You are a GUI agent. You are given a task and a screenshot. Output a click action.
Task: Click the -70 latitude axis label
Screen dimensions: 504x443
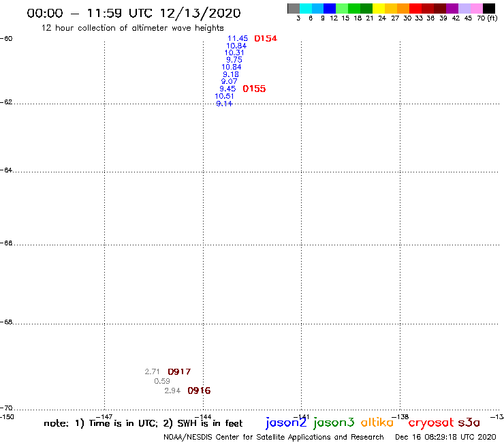point(6,408)
